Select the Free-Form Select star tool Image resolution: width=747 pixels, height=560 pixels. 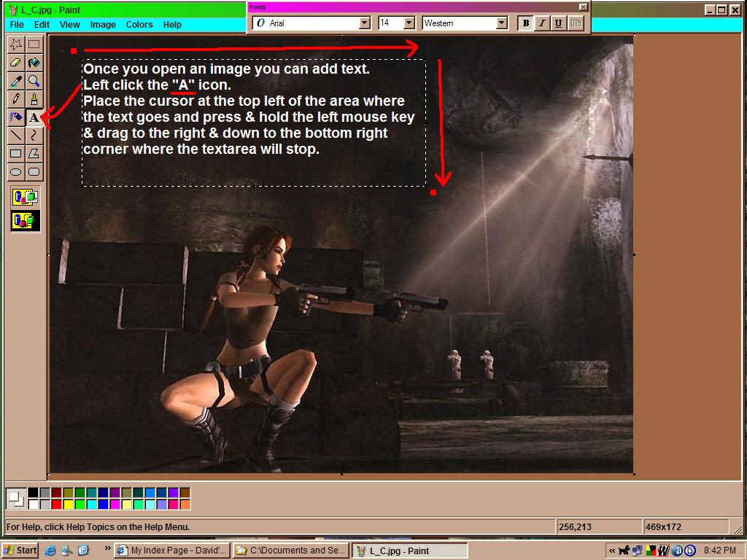(x=15, y=44)
